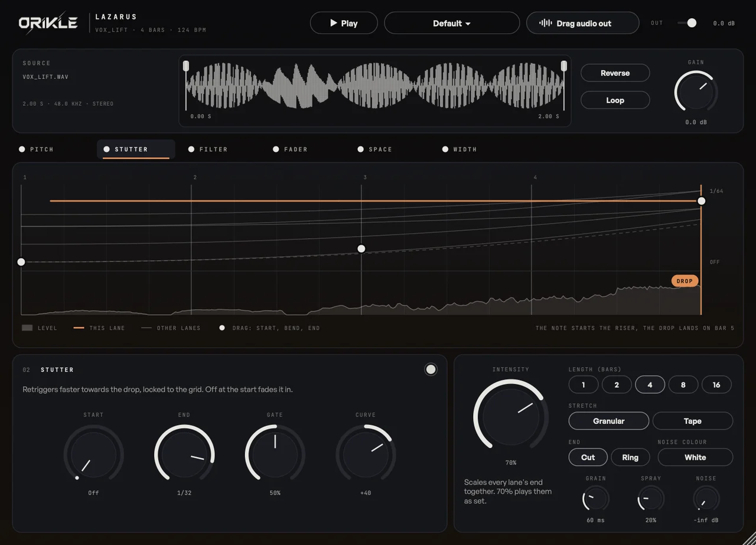Select the Stutter lane tab
Screen dimensions: 756x545
136,149
